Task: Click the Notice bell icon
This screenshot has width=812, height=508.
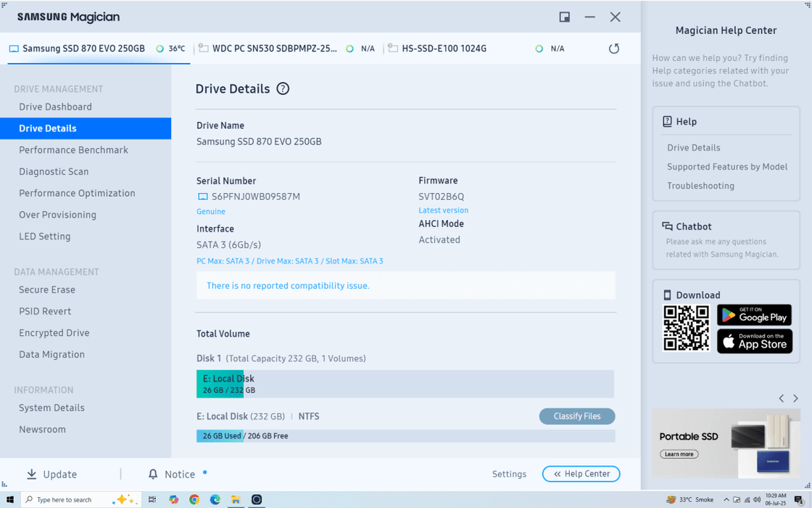Action: click(153, 474)
